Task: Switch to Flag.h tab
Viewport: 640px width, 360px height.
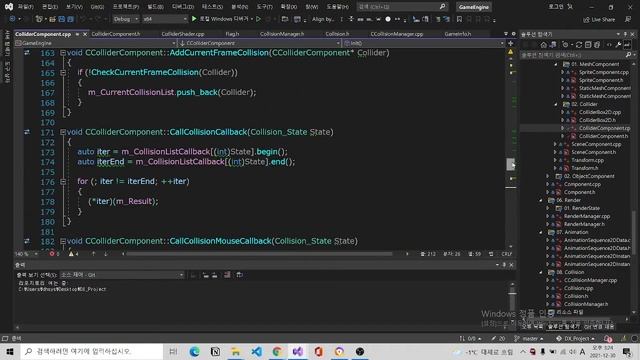Action: [x=232, y=34]
